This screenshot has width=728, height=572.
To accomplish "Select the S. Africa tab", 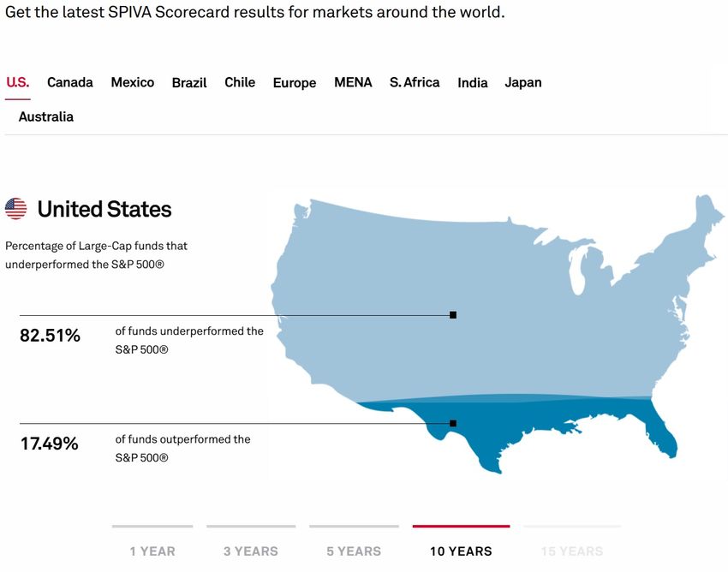I will coord(415,83).
